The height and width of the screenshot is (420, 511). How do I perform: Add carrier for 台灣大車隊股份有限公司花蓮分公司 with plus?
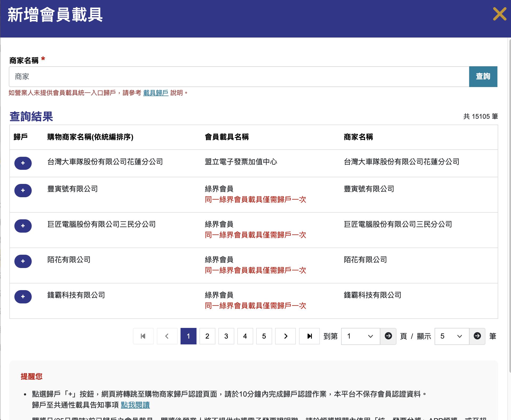tap(23, 163)
